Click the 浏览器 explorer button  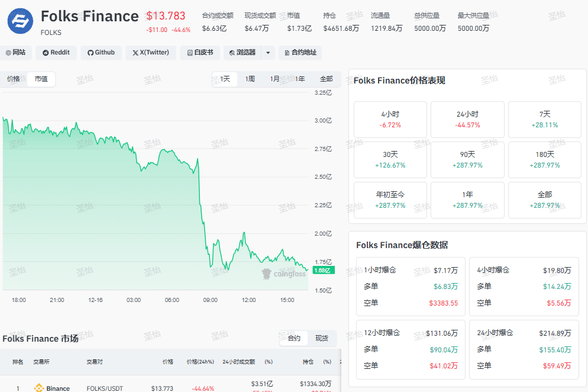[x=243, y=53]
